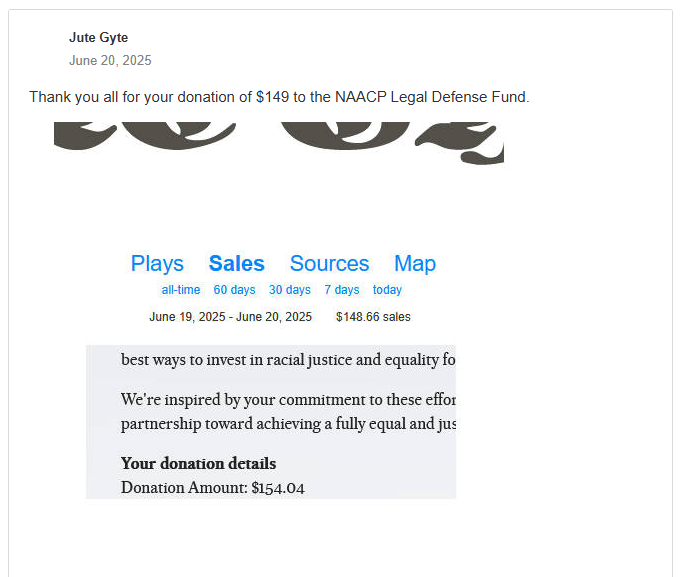Viewport: 687px width, 577px height.
Task: Click the thank-you donation message text
Action: click(x=279, y=97)
